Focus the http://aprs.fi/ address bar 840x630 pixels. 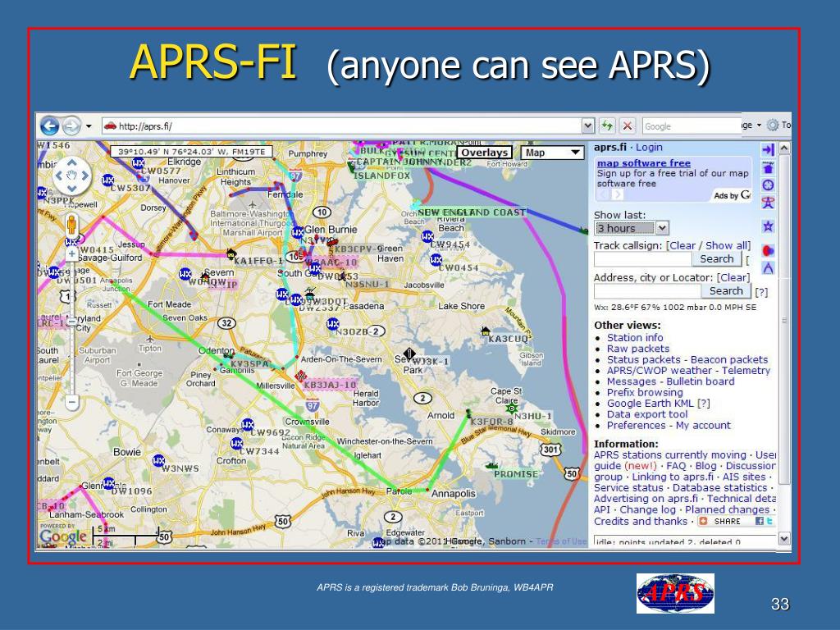(340, 126)
